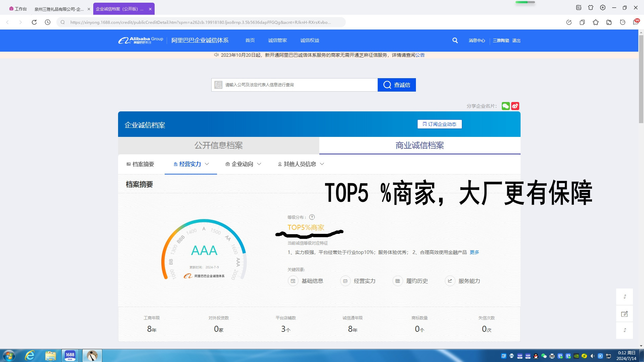Open the volume speaker icon in the tray
644x362 pixels.
tap(592, 356)
